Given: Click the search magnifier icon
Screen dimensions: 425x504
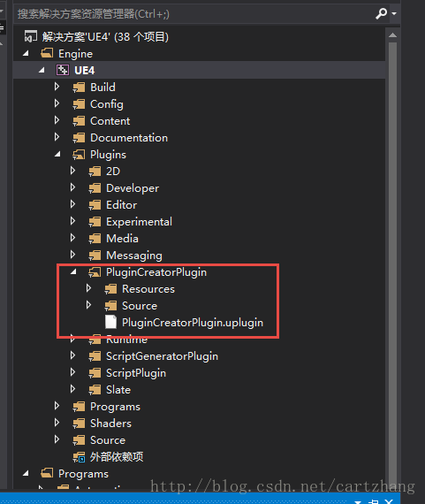Looking at the screenshot, I should (381, 13).
